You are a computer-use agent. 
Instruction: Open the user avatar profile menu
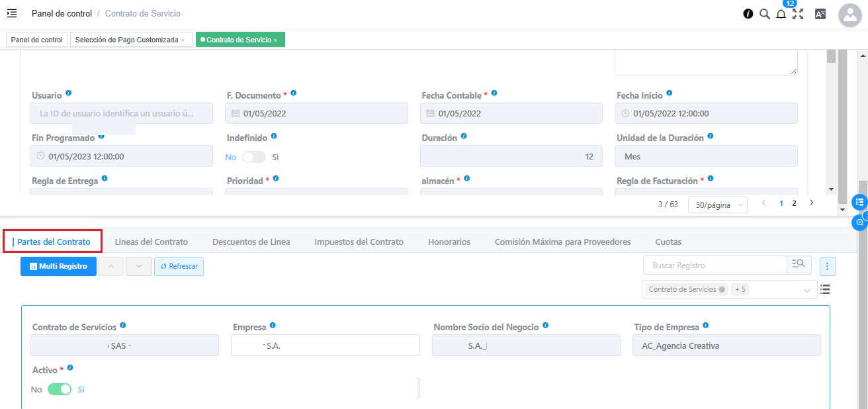point(849,15)
